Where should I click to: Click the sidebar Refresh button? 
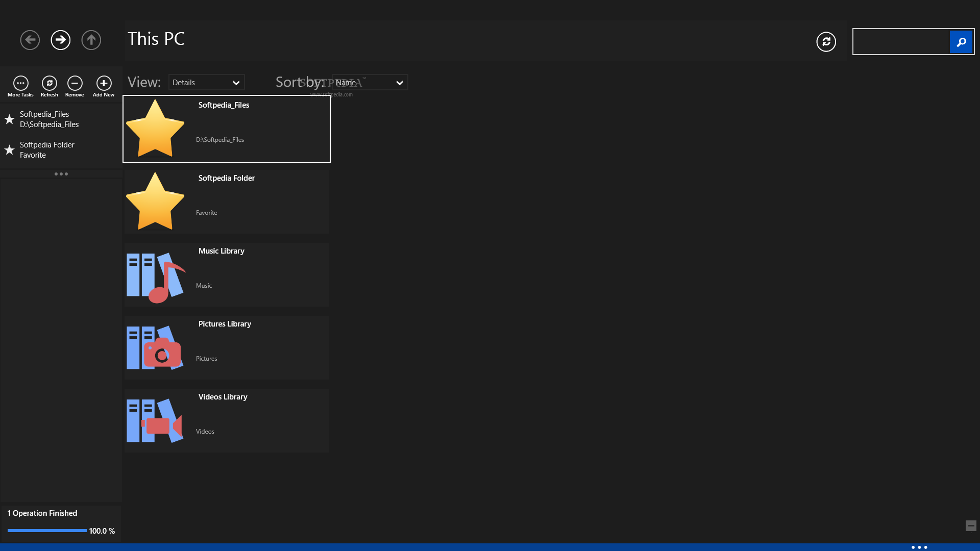click(x=50, y=86)
